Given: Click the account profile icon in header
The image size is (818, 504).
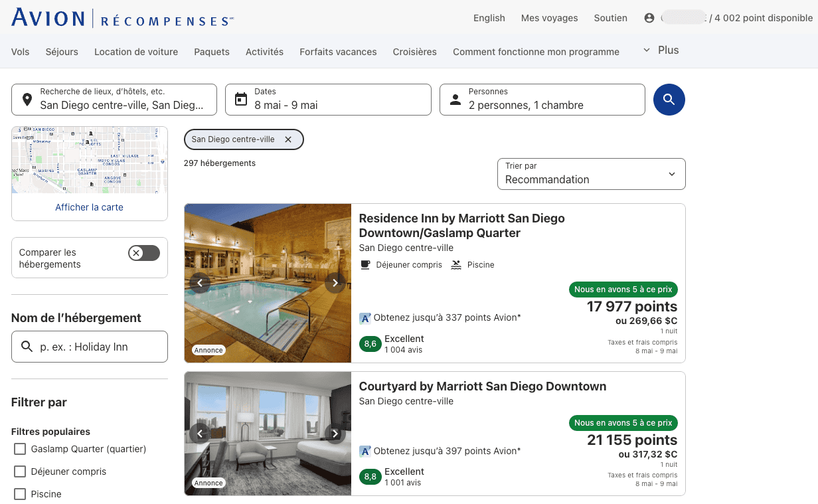Looking at the screenshot, I should pos(649,18).
